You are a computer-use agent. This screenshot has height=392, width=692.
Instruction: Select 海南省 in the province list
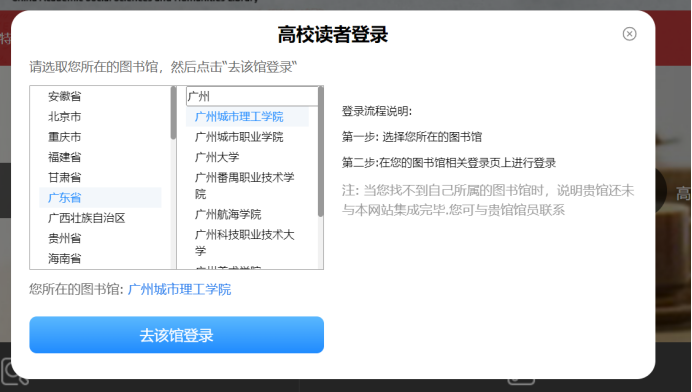point(100,259)
